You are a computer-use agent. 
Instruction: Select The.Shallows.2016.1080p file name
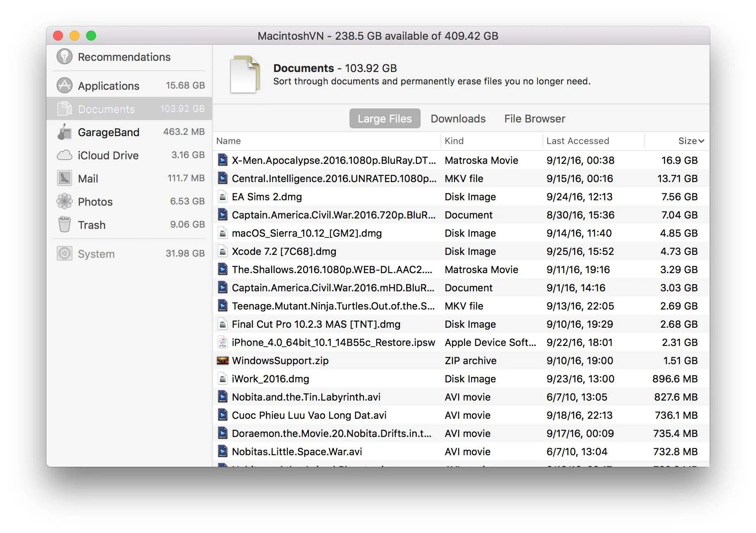(x=332, y=269)
